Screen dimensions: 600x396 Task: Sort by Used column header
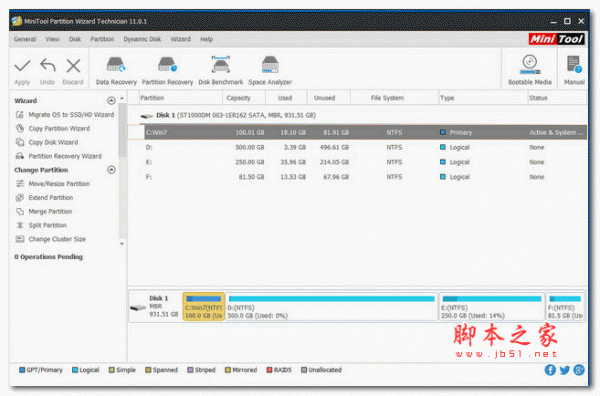click(x=286, y=98)
